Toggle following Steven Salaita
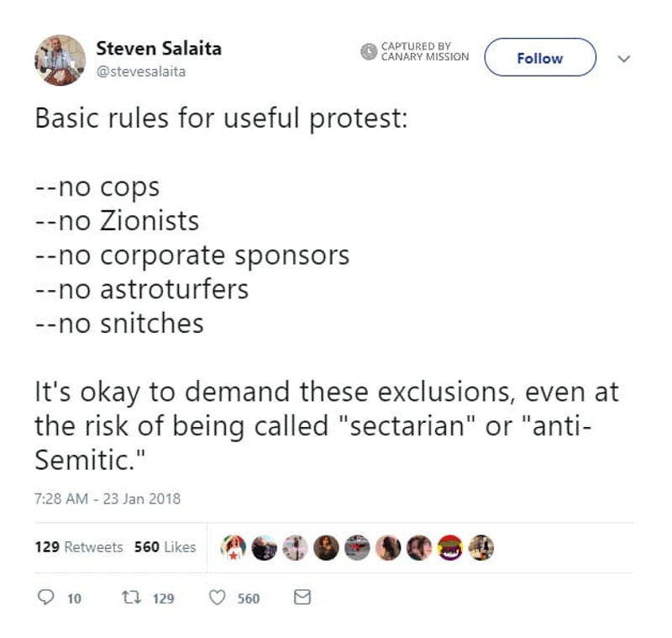The width and height of the screenshot is (672, 638). 540,58
